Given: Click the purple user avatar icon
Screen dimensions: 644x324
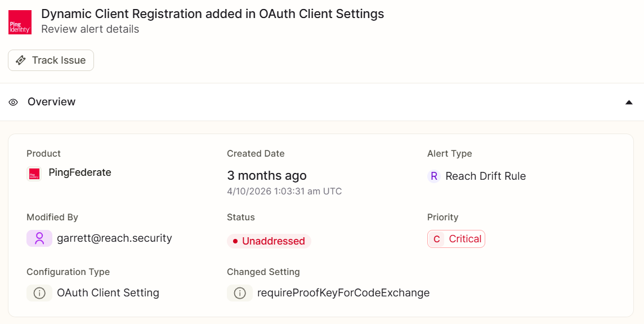Looking at the screenshot, I should coord(39,238).
